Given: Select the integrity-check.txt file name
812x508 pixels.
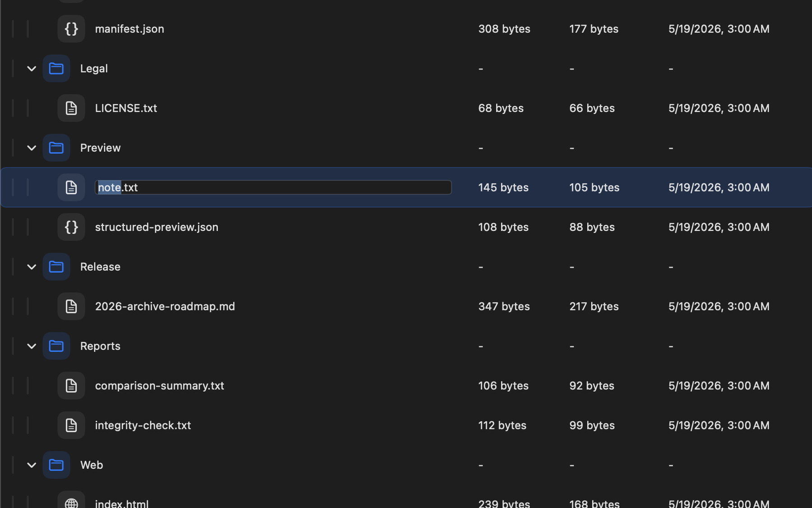Looking at the screenshot, I should 143,425.
